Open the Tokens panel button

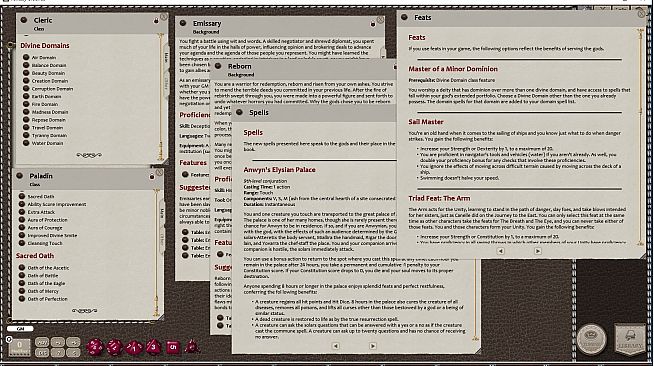click(591, 339)
